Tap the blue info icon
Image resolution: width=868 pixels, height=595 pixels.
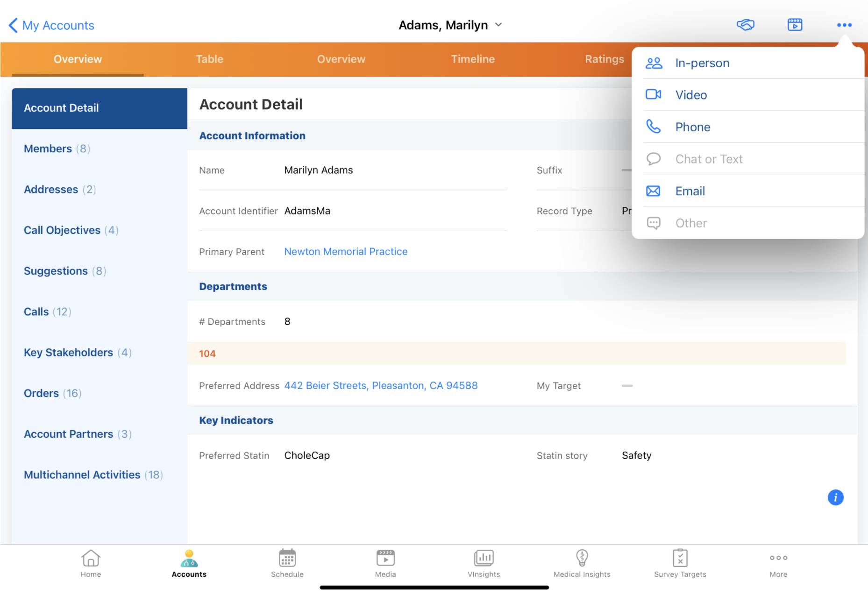835,497
